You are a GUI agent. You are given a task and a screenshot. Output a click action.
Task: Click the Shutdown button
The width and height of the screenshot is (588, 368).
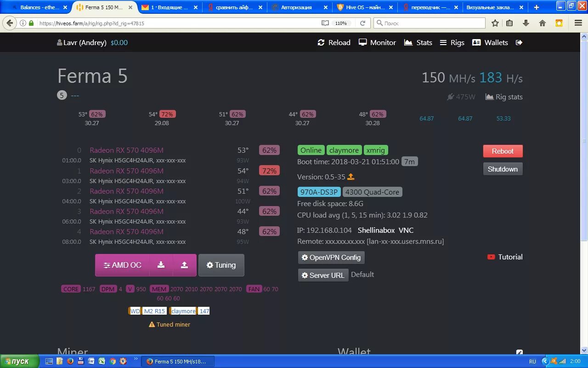(x=503, y=169)
